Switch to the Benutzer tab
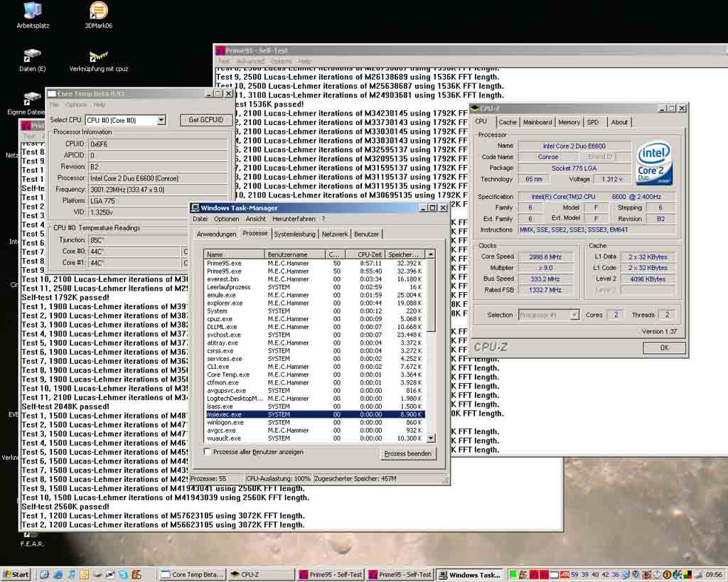Image resolution: width=728 pixels, height=582 pixels. pos(366,235)
